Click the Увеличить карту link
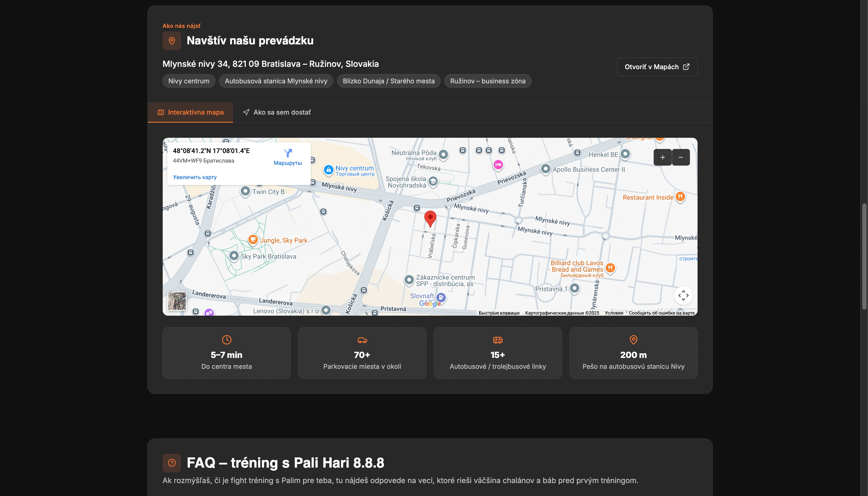The height and width of the screenshot is (496, 868). 195,177
